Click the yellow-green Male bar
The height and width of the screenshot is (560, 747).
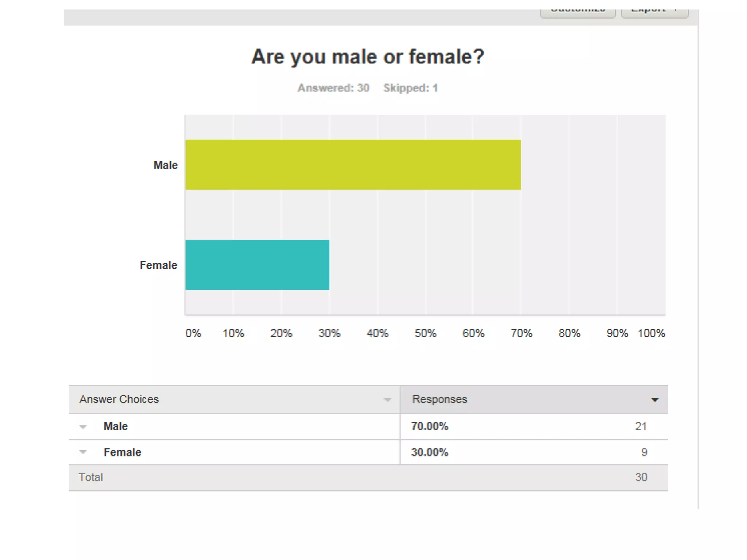[x=353, y=165]
